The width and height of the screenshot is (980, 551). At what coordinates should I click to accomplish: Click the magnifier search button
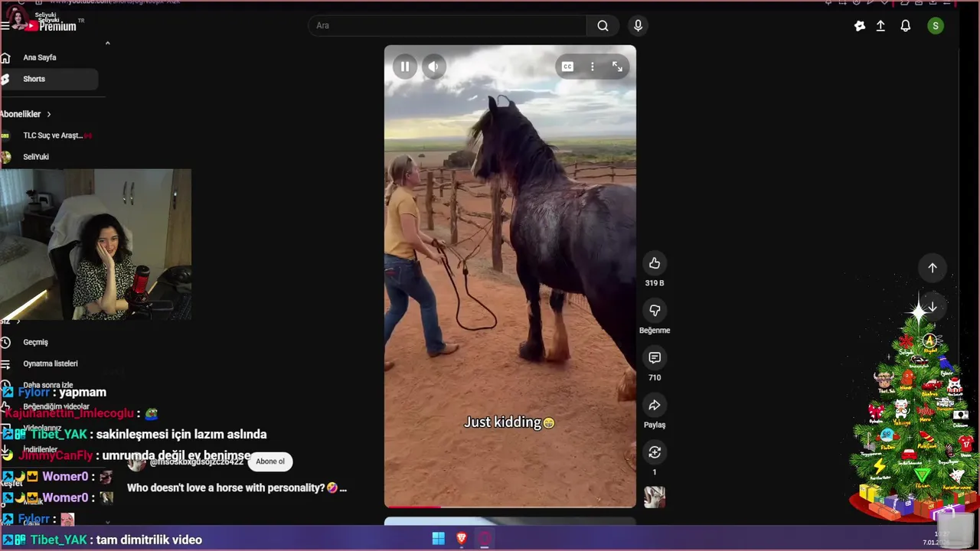pos(603,25)
